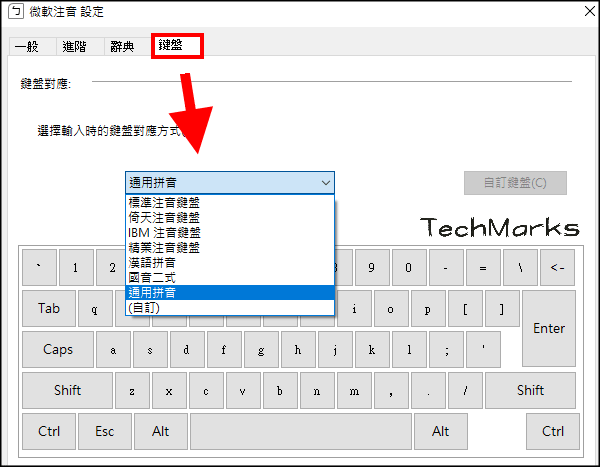Click the apostrophe ' key
Screen dimensions: 600x467
click(483, 349)
